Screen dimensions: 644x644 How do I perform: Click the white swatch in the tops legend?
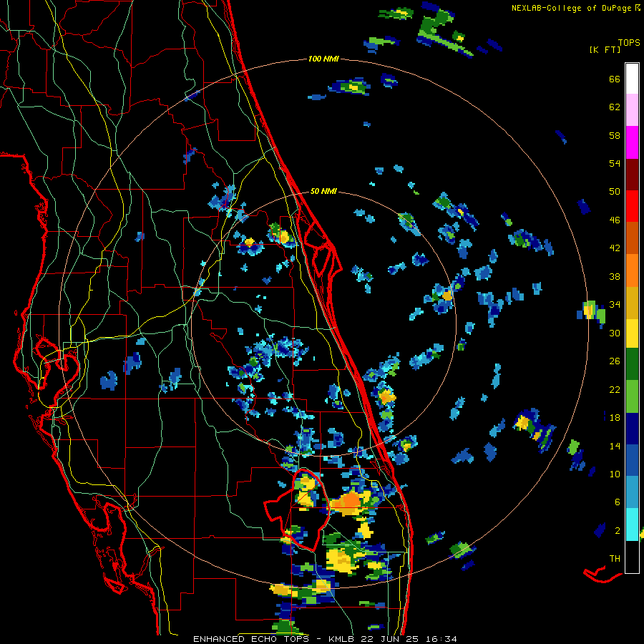[x=632, y=79]
